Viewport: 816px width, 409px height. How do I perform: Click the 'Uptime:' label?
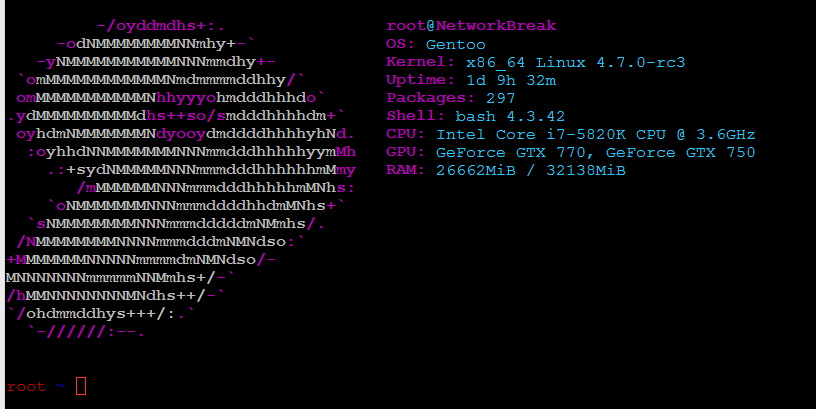[420, 81]
